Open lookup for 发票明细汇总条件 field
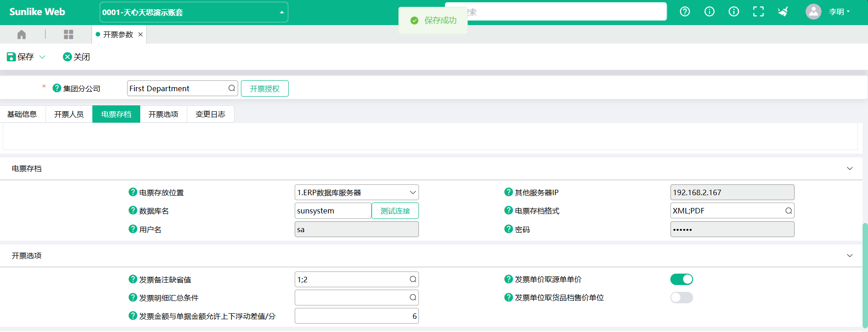This screenshot has width=868, height=332. click(x=413, y=297)
